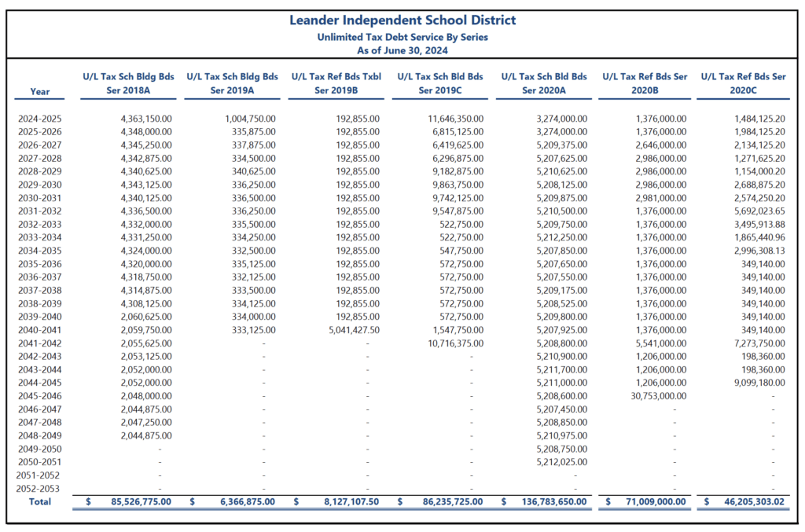Select the value 6,815,125.00
The height and width of the screenshot is (532, 805).
[x=458, y=132]
